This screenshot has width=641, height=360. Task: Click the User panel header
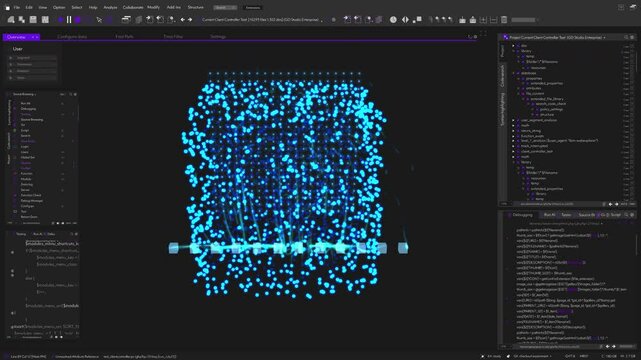point(18,49)
